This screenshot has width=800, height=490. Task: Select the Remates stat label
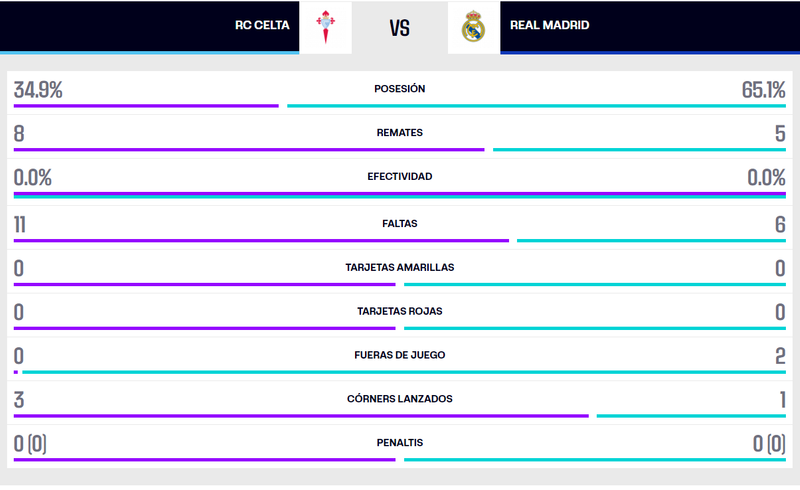tap(400, 132)
